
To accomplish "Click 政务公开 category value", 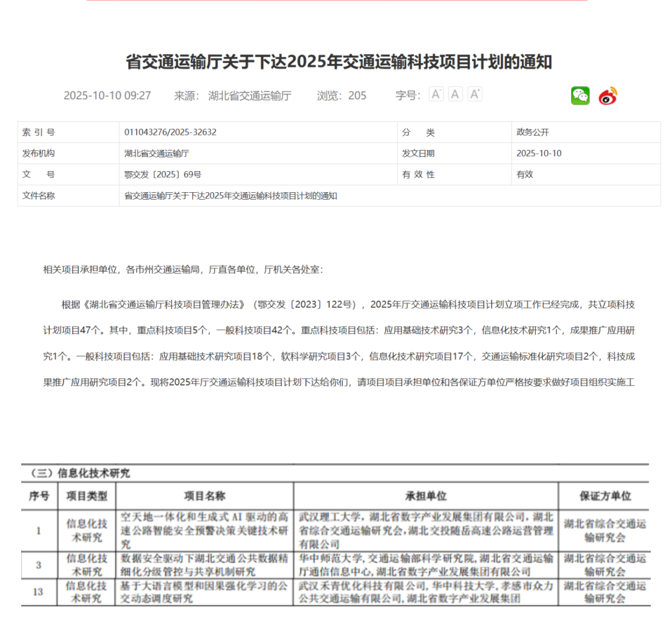I will pos(533,132).
